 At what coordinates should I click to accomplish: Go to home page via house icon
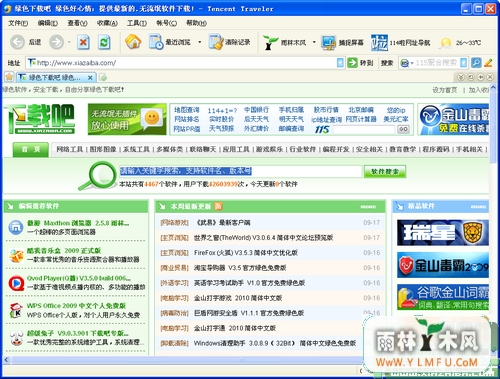133,42
